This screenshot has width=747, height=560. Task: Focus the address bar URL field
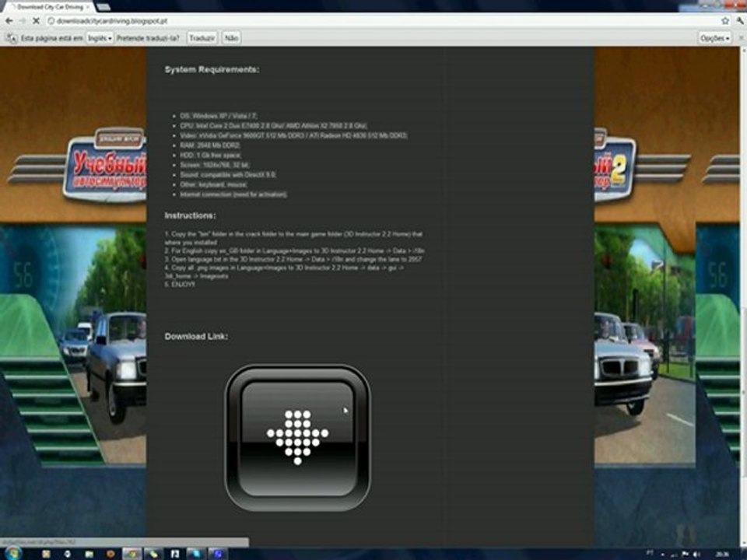click(381, 21)
